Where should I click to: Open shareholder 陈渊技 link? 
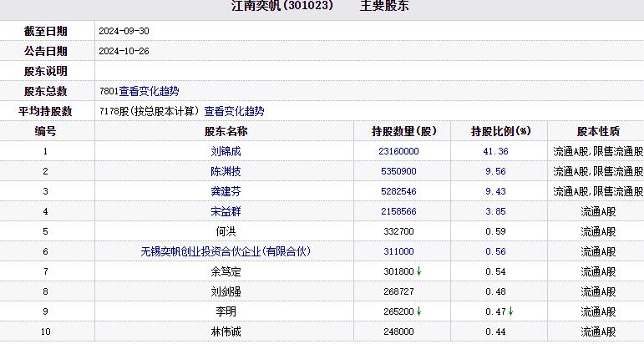[x=226, y=171]
